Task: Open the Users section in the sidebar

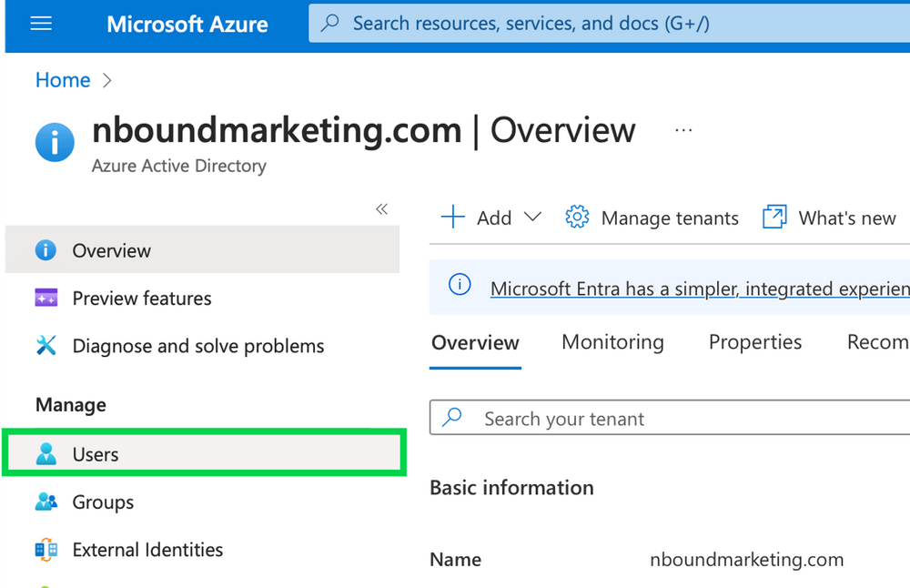Action: pos(96,454)
